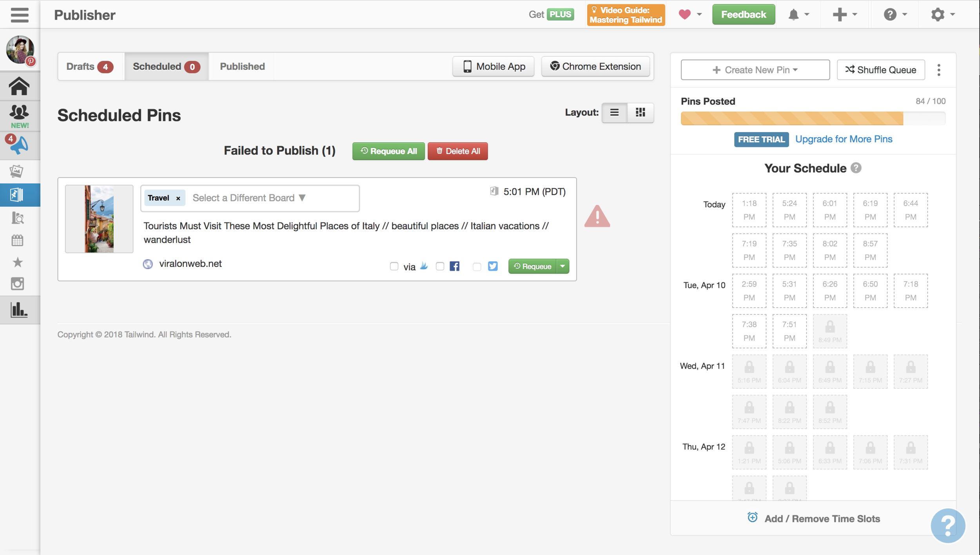Click the Twitter share icon
Viewport: 980px width, 555px height.
tap(493, 267)
